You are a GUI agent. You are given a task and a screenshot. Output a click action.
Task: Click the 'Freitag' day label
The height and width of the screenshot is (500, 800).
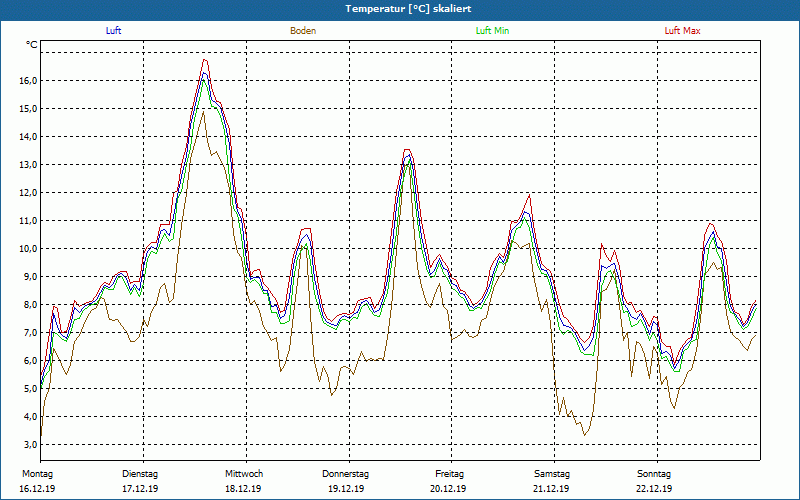pos(449,474)
